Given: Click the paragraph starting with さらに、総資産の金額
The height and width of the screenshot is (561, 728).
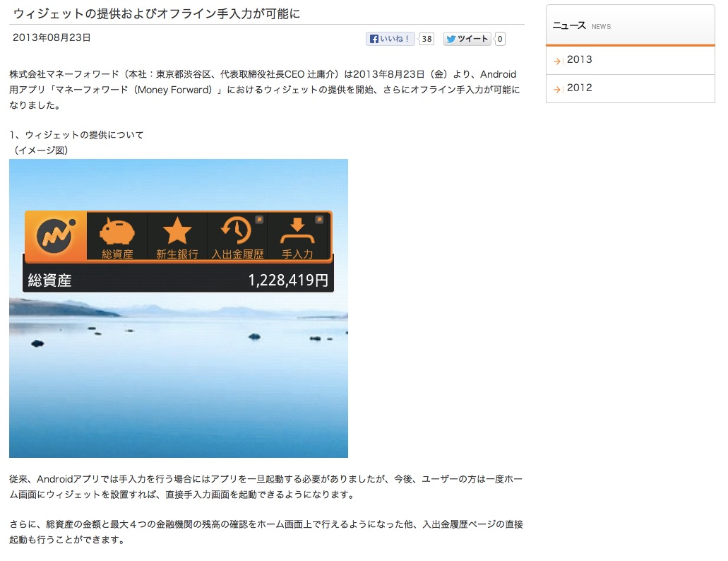Looking at the screenshot, I should (x=266, y=532).
